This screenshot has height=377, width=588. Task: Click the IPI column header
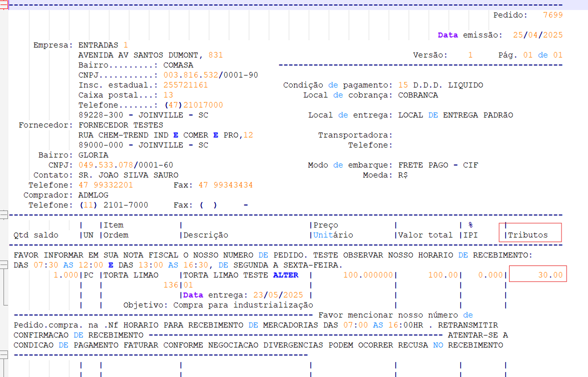click(x=471, y=235)
